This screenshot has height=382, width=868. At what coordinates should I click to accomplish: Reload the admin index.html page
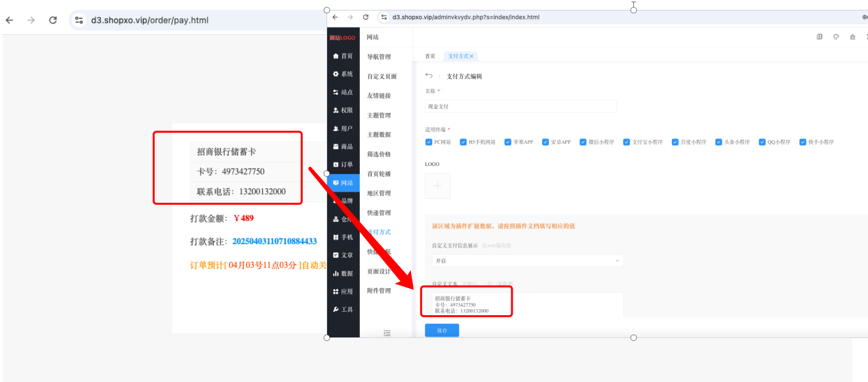pyautogui.click(x=366, y=17)
